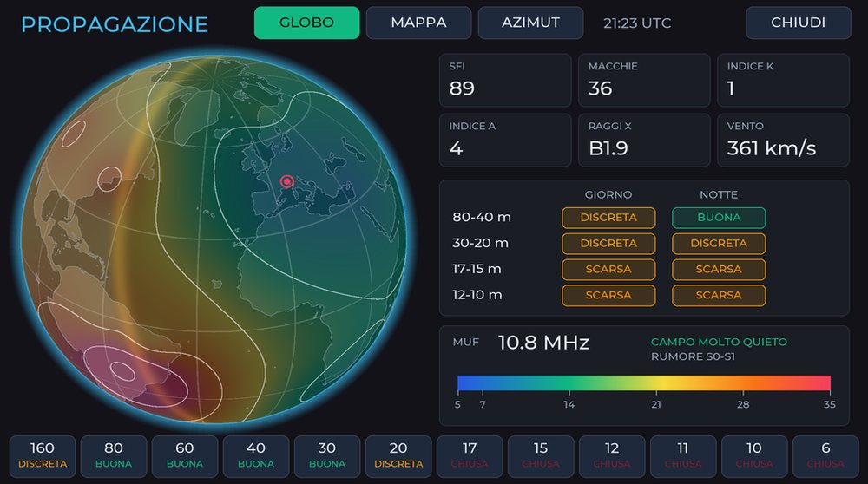Click 17-15 m NOTTE SCARSA badge
The image size is (868, 484).
point(719,270)
